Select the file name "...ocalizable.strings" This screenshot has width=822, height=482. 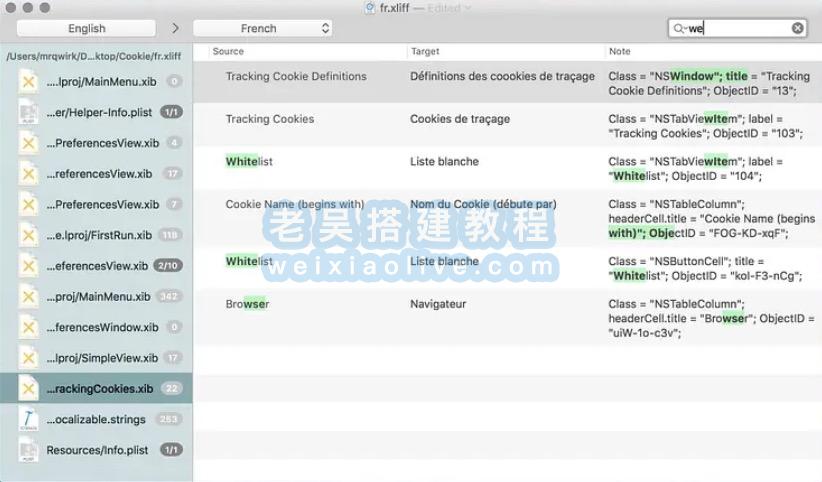pos(96,420)
